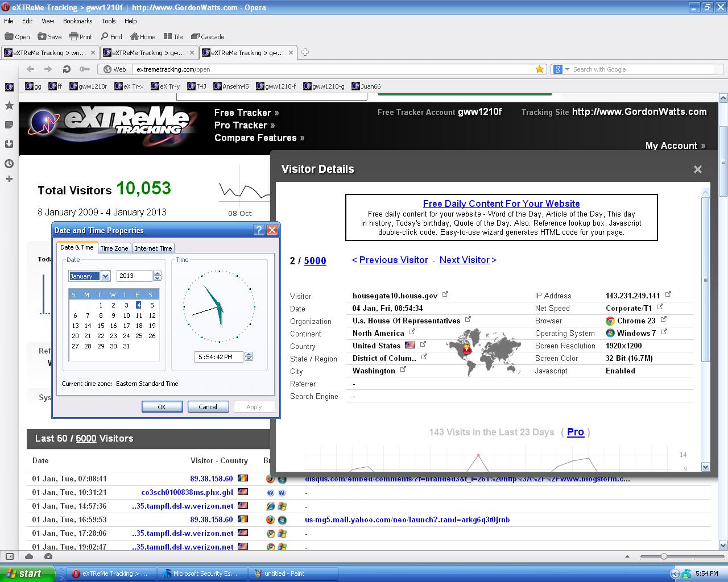Open the status bar view arrow near zoom slider

pos(627,557)
